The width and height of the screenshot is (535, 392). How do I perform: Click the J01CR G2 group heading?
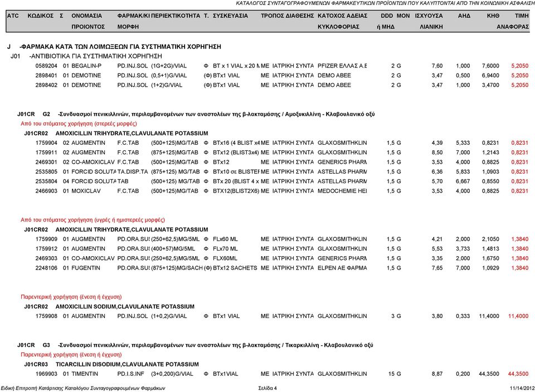click(196, 114)
